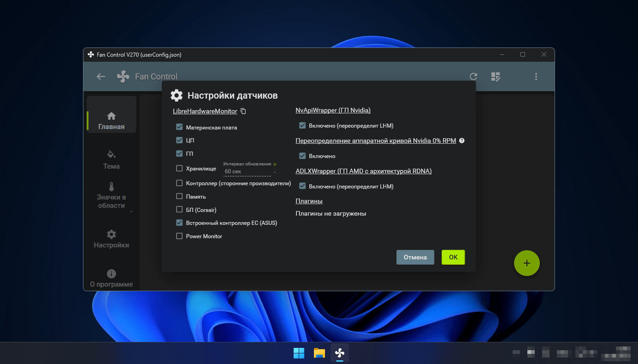
Task: Enable the Память checkbox
Action: [179, 196]
